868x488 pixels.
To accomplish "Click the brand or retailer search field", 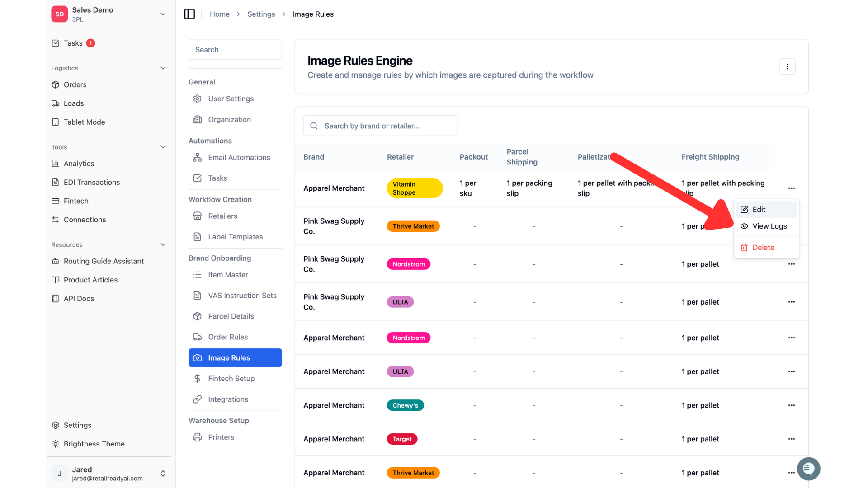I will pyautogui.click(x=380, y=126).
